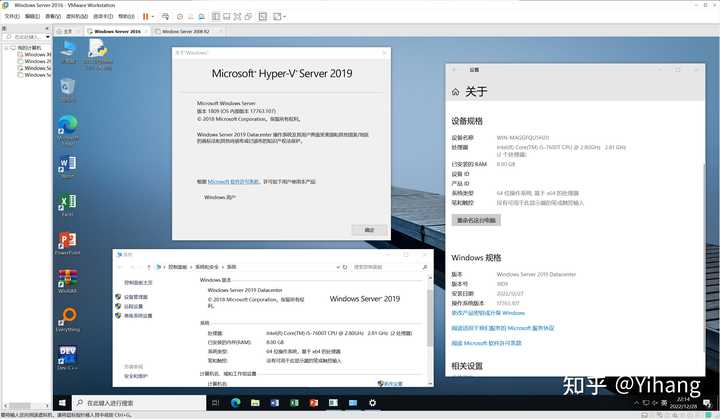Click 系统和安全 in the System window breadcrumb
The height and width of the screenshot is (419, 720).
pyautogui.click(x=207, y=267)
